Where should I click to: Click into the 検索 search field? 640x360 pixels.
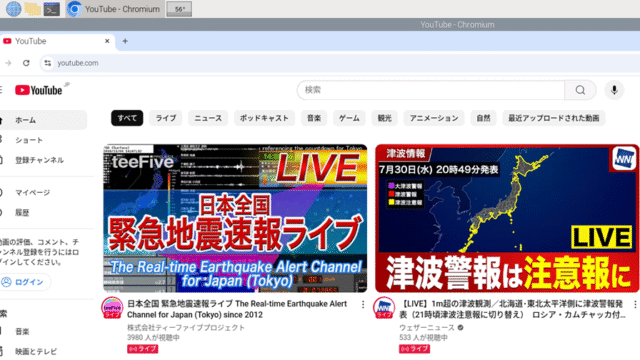(x=431, y=90)
